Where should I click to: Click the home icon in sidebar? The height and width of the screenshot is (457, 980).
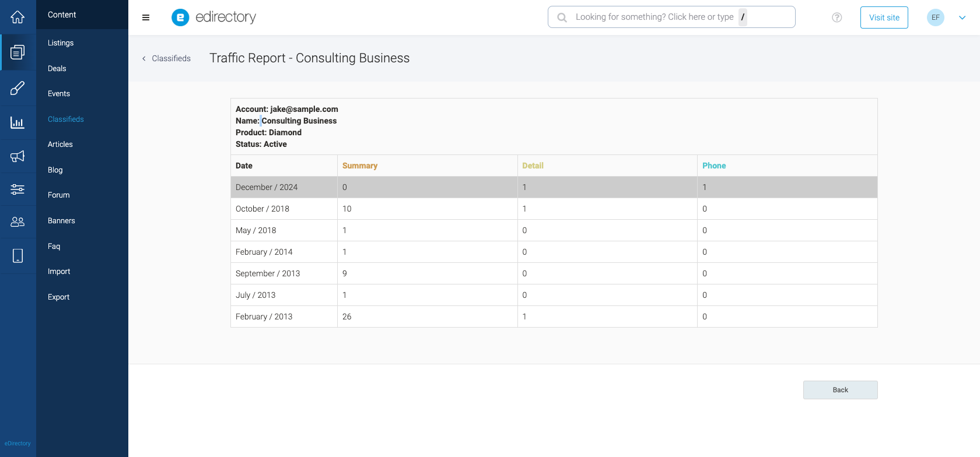pos(17,17)
